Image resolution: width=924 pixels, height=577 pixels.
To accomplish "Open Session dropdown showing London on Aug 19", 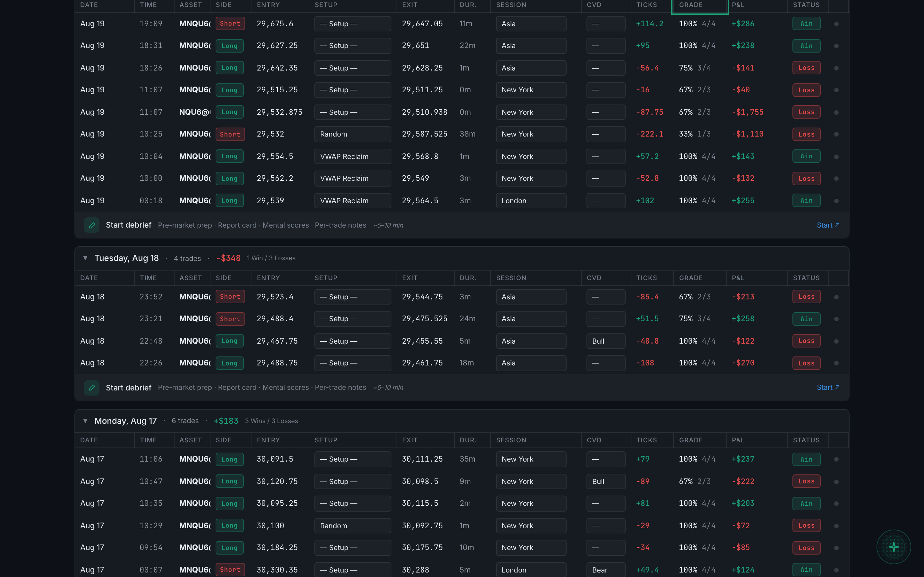I will (531, 201).
